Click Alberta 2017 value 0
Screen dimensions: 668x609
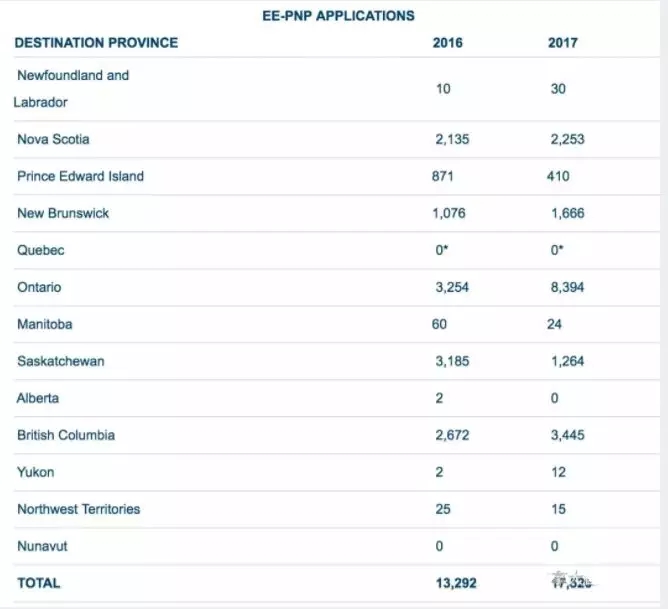[554, 399]
